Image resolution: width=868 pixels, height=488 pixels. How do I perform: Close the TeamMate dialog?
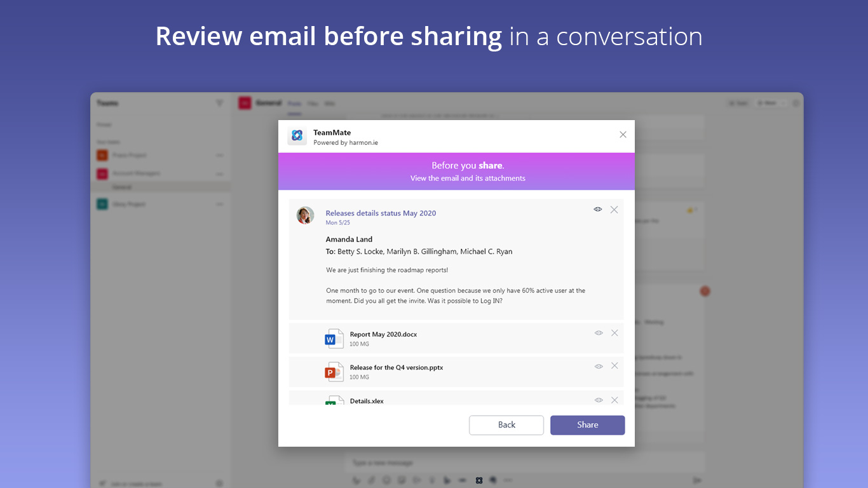coord(623,134)
